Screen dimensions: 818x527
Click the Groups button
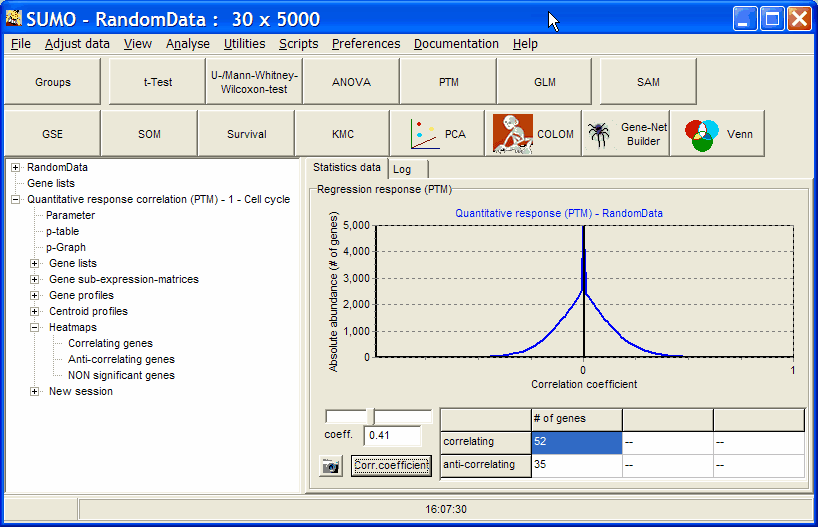(x=53, y=82)
